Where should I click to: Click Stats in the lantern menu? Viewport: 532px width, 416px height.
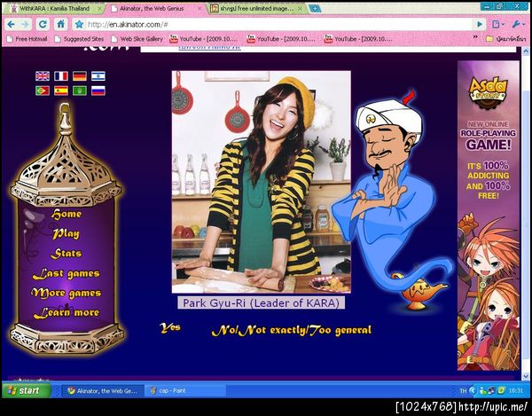pyautogui.click(x=66, y=254)
